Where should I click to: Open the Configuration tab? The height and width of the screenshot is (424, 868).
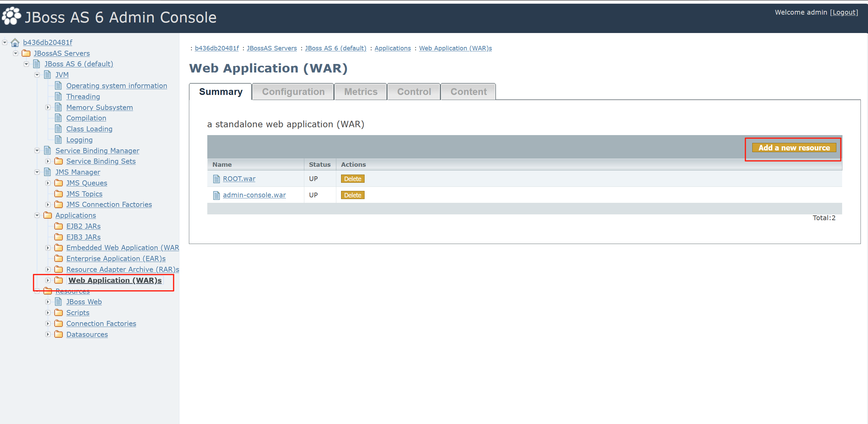[293, 92]
